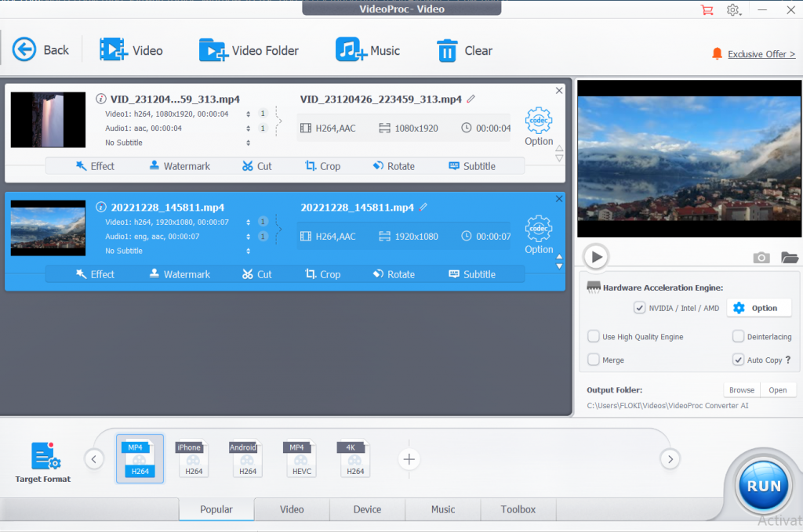Open the No Subtitle dropdown for 20221228_145811.mp4

point(249,251)
